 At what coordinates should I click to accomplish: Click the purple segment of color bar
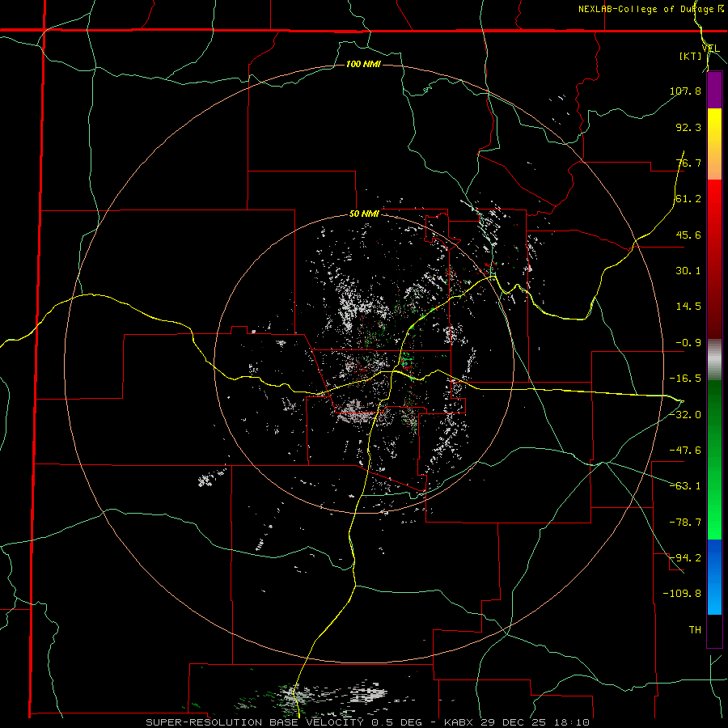pyautogui.click(x=714, y=90)
